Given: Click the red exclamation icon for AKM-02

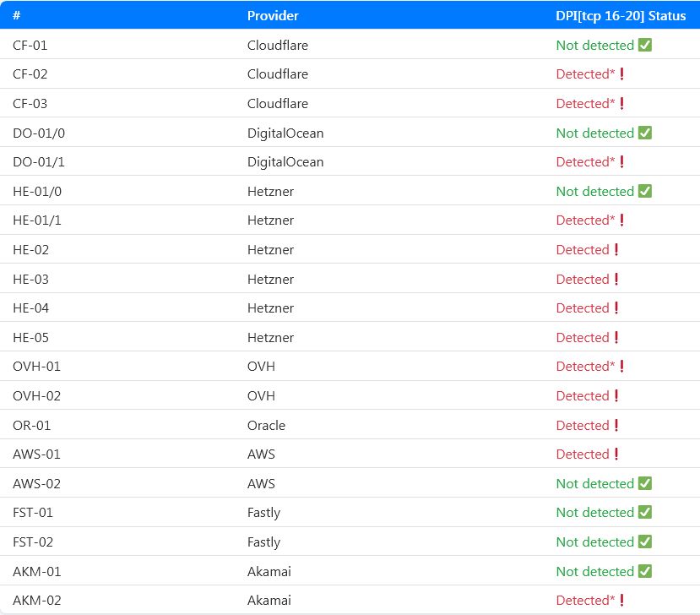Looking at the screenshot, I should pos(622,601).
